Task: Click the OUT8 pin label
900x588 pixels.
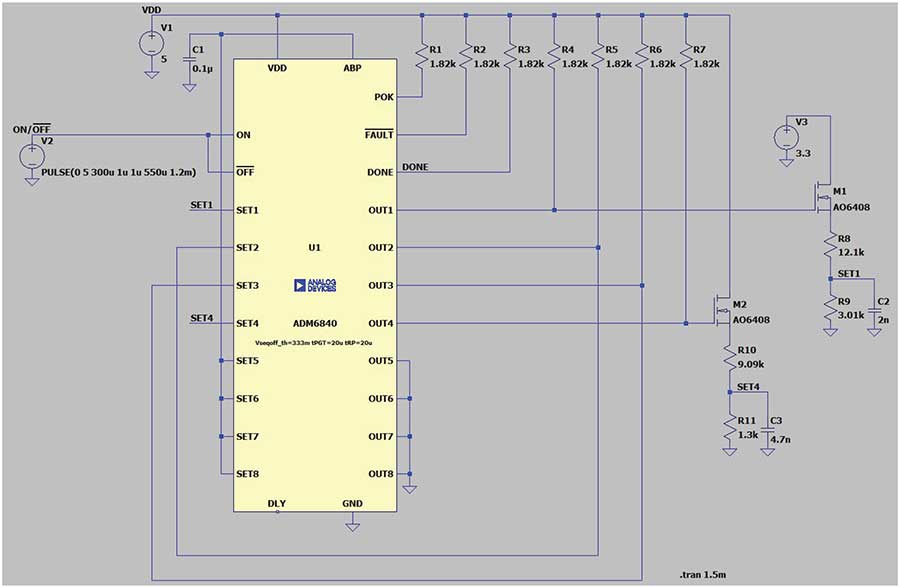Action: (x=381, y=474)
